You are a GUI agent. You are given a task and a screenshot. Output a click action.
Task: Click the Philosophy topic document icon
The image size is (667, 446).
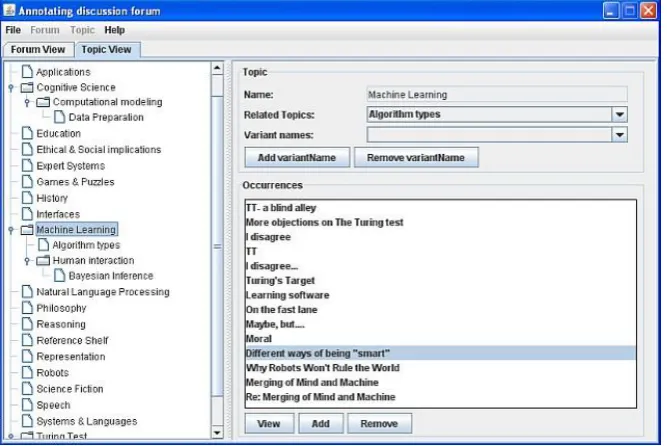[27, 308]
